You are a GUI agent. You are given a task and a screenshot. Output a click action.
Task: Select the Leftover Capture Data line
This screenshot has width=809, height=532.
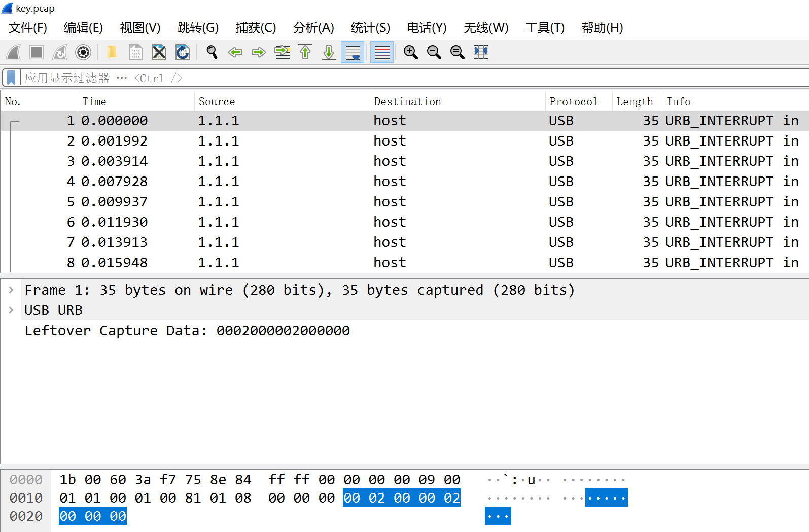pos(187,331)
